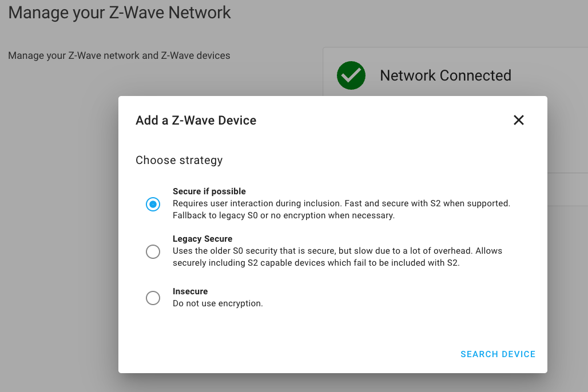This screenshot has width=588, height=392.
Task: Click the Choose strategy heading
Action: (179, 160)
